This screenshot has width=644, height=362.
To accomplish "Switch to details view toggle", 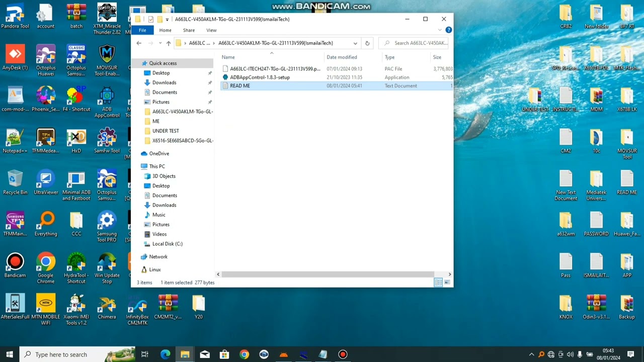I will [438, 283].
